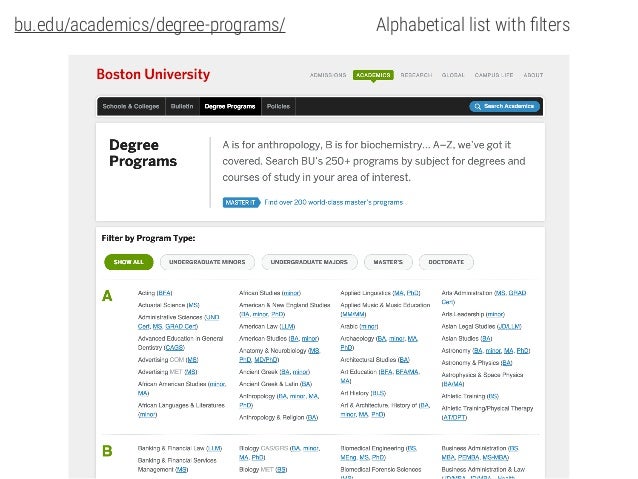This screenshot has height=479, width=638.
Task: Open the BA link for Ancient Greek & Latin
Action: (306, 384)
